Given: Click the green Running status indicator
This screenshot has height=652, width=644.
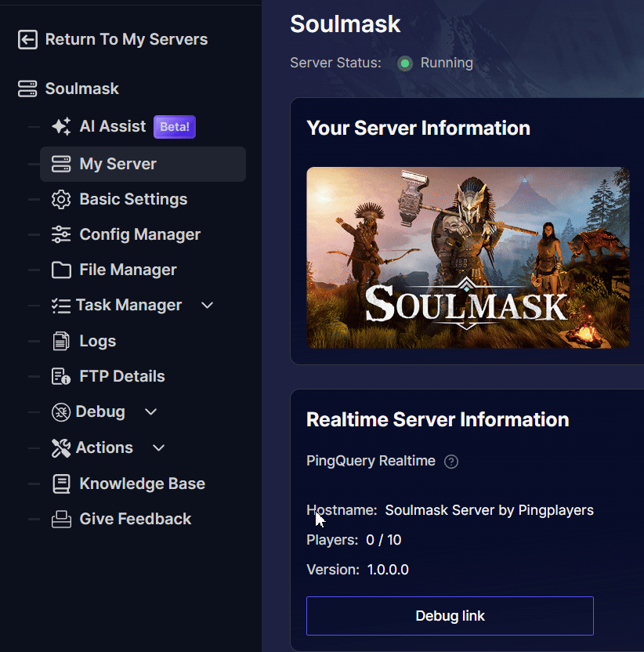Looking at the screenshot, I should coord(405,63).
